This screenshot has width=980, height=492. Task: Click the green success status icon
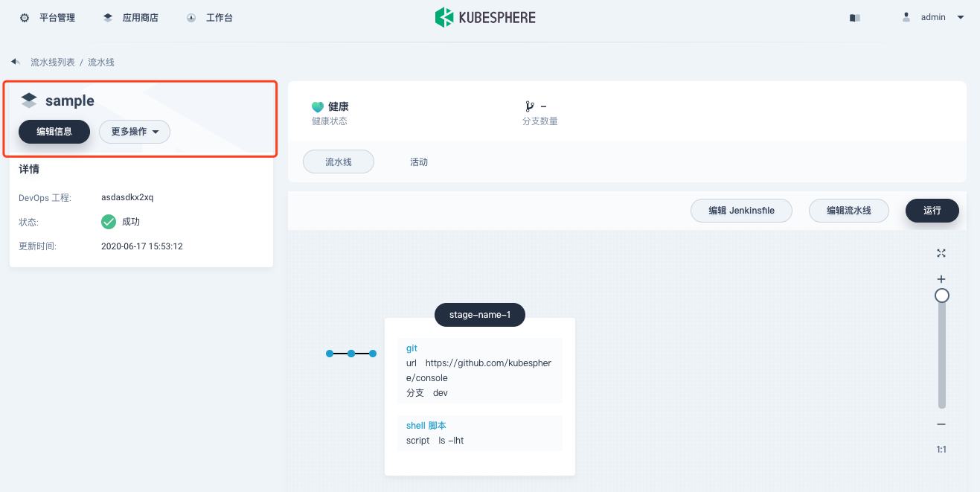[109, 221]
